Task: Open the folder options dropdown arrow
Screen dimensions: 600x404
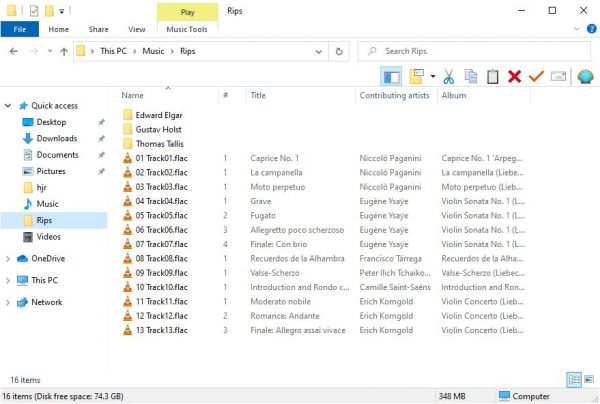Action: pyautogui.click(x=433, y=77)
